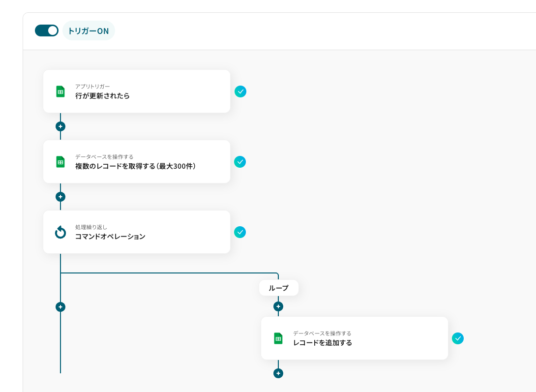Open the 行が更新されたら trigger card
This screenshot has width=536, height=392.
[x=137, y=91]
